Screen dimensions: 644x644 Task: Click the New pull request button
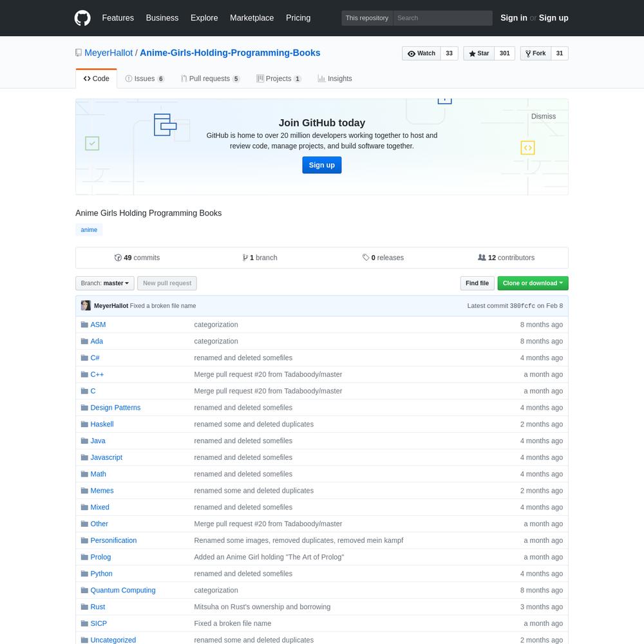167,283
